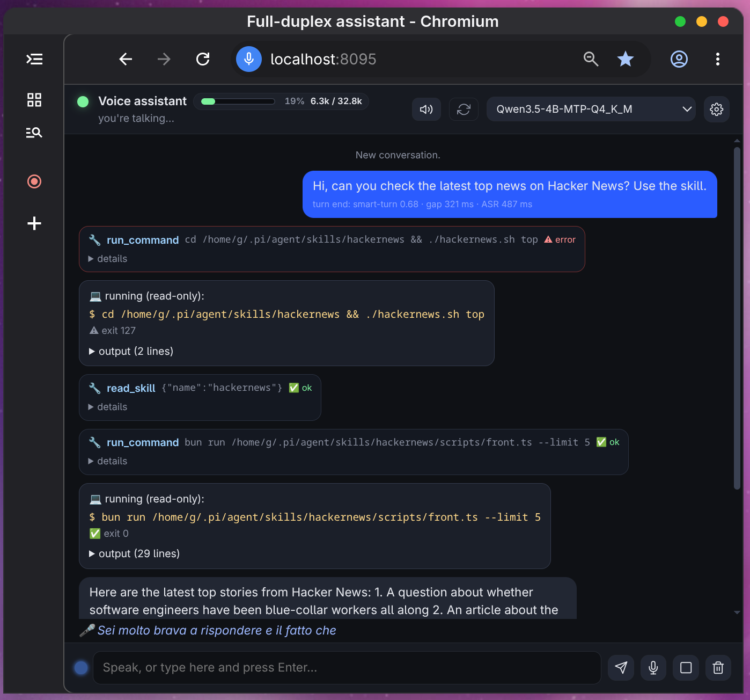The width and height of the screenshot is (750, 700).
Task: Add new item with the plus icon
Action: tap(34, 223)
